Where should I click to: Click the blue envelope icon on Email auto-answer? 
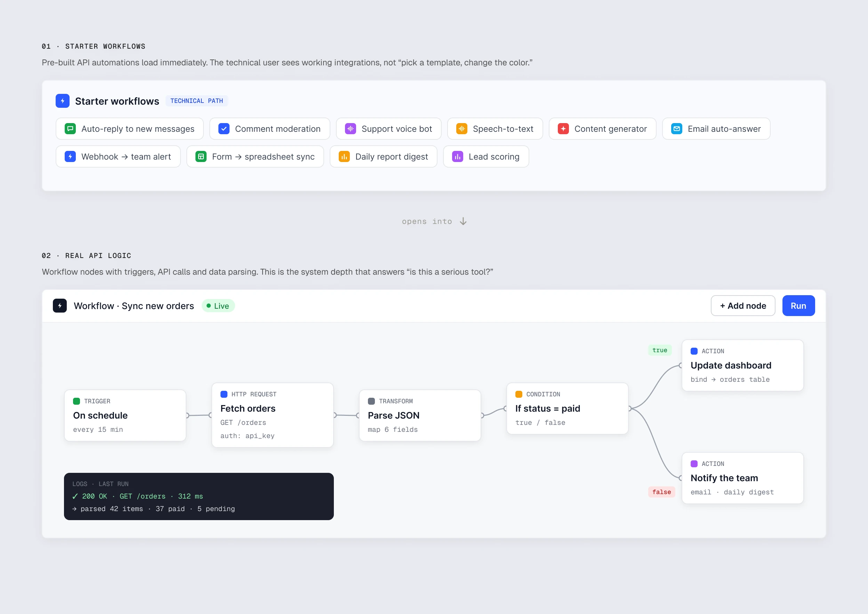pyautogui.click(x=677, y=129)
